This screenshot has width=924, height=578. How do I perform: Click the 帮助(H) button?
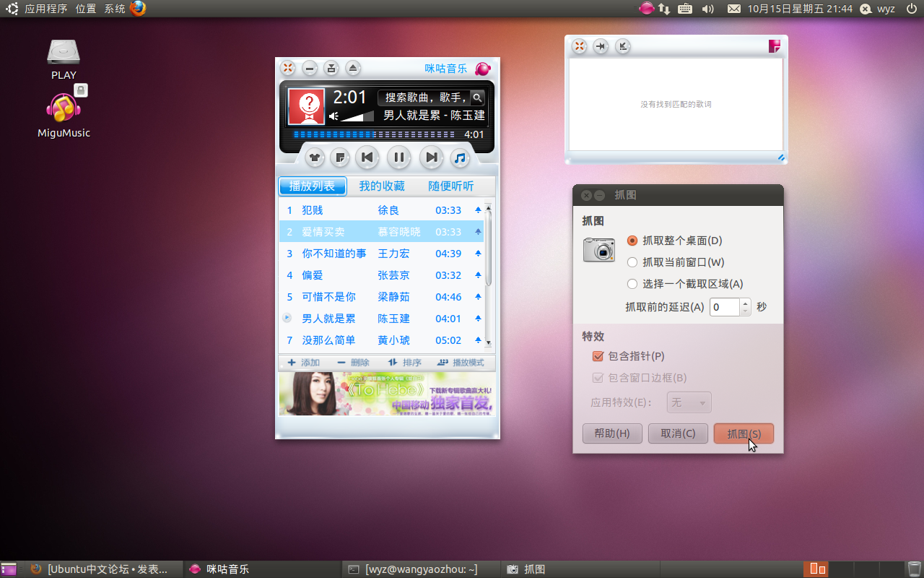[612, 433]
